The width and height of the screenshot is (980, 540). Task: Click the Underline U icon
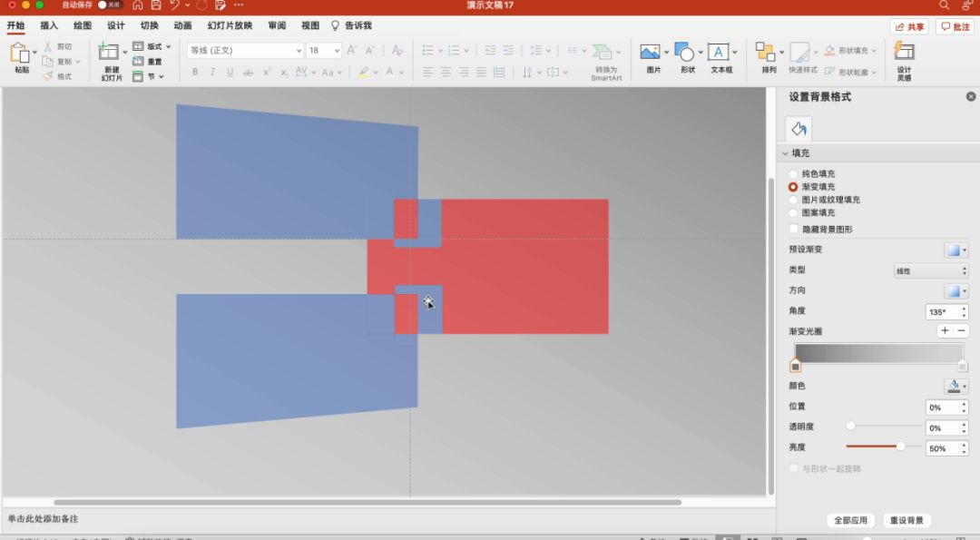pos(230,73)
